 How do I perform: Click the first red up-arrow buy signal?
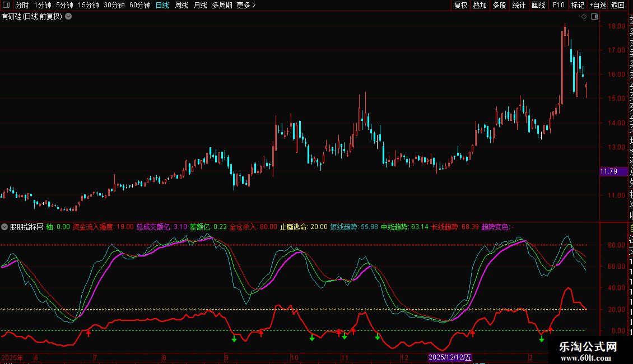[x=88, y=333]
